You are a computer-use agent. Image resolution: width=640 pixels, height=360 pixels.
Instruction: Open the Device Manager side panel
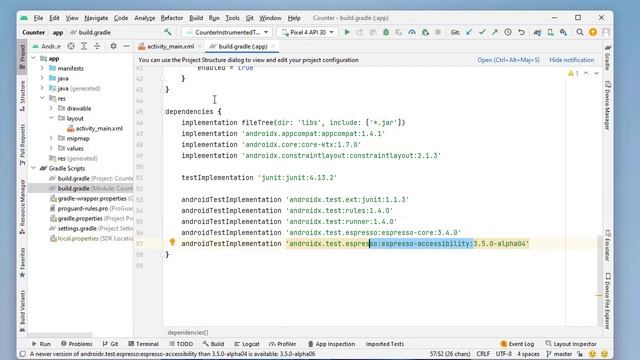tap(607, 106)
